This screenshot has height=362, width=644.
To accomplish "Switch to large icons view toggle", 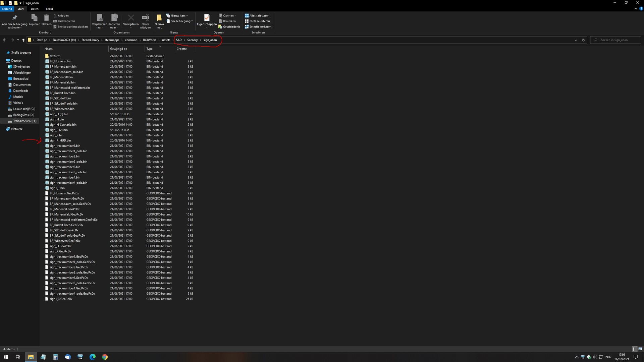I will [x=640, y=349].
